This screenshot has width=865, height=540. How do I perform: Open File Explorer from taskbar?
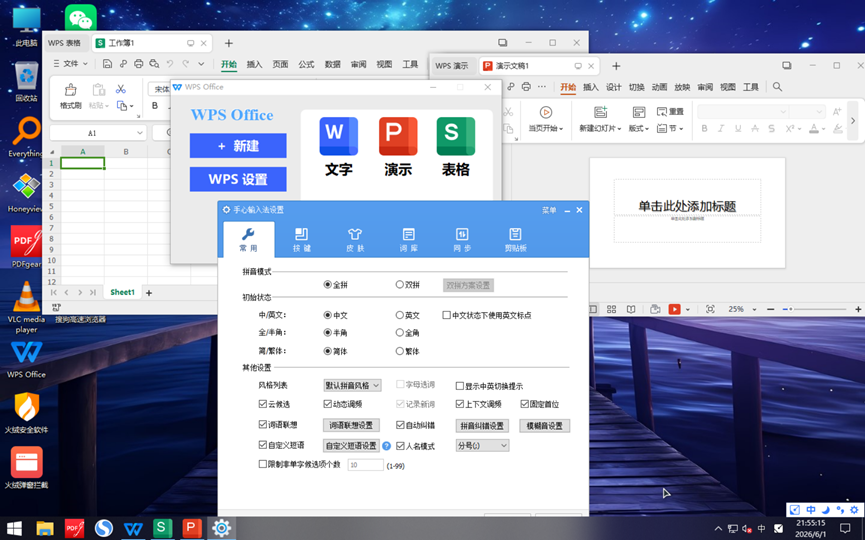[45, 528]
